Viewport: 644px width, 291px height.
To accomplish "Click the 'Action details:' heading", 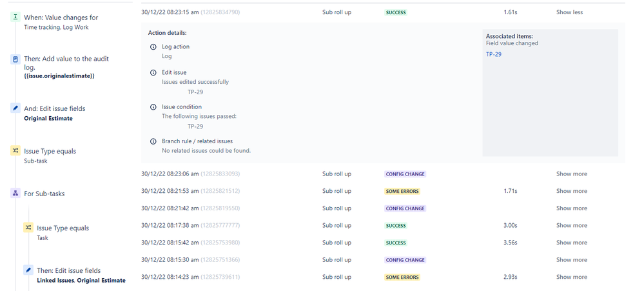I will coord(167,33).
